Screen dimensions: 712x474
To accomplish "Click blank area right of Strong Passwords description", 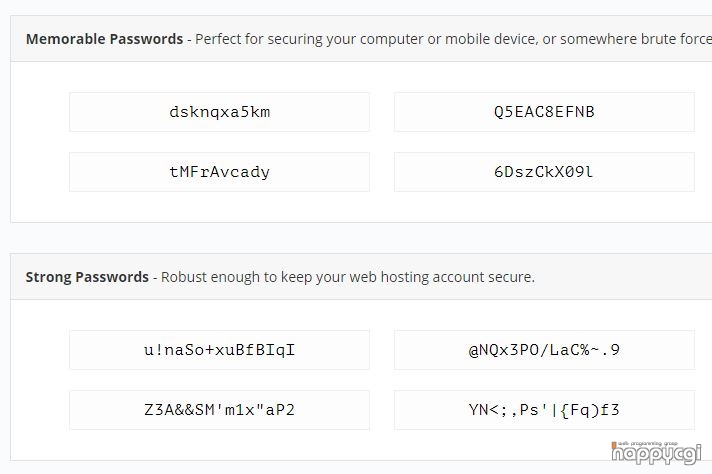I will (622, 277).
